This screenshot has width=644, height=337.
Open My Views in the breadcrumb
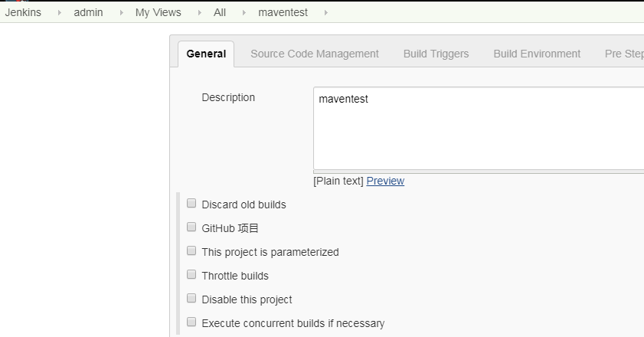159,12
